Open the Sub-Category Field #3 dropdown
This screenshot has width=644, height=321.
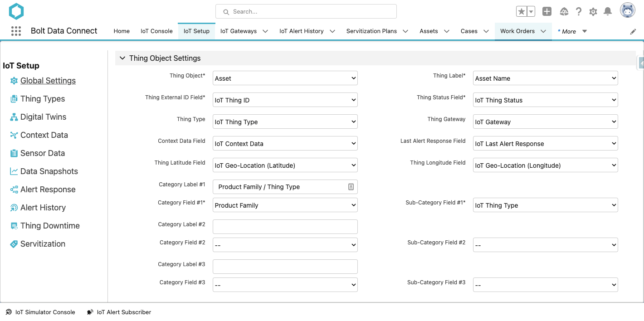pyautogui.click(x=546, y=285)
